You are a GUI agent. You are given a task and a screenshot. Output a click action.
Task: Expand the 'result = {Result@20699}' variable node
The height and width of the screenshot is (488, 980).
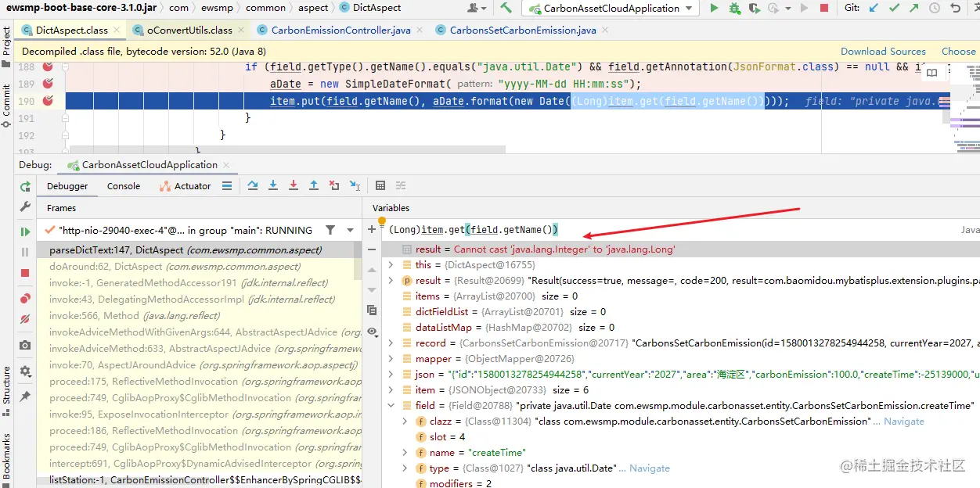(x=391, y=281)
